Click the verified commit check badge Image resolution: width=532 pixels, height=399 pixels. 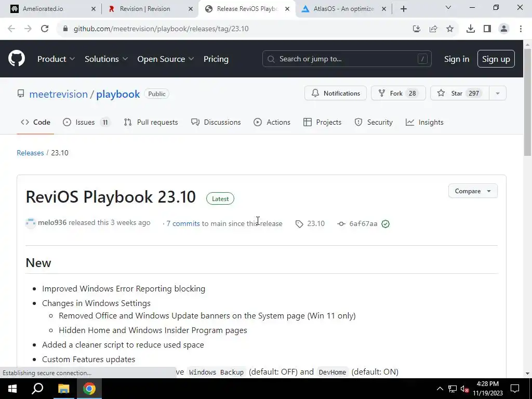click(x=385, y=223)
